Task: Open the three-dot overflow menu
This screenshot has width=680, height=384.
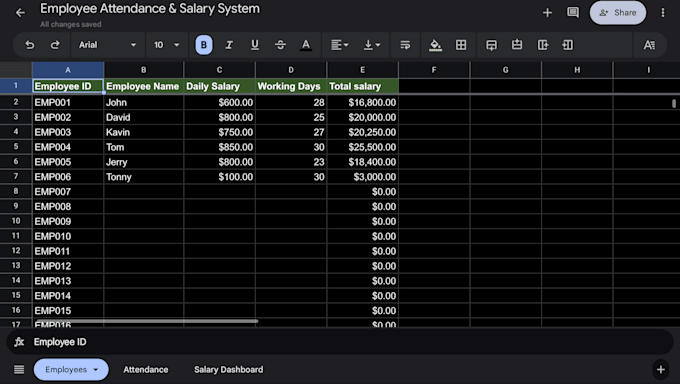Action: click(663, 13)
